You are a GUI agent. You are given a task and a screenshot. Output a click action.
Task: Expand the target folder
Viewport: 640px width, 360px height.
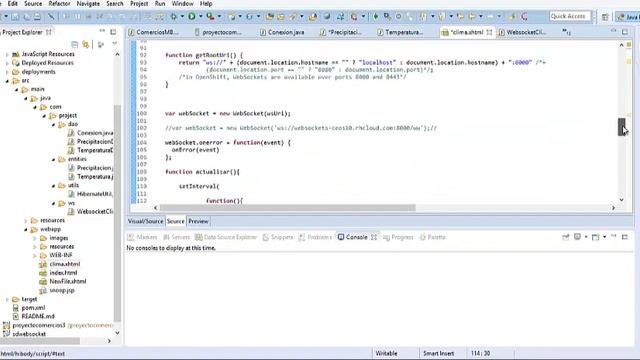(7, 299)
